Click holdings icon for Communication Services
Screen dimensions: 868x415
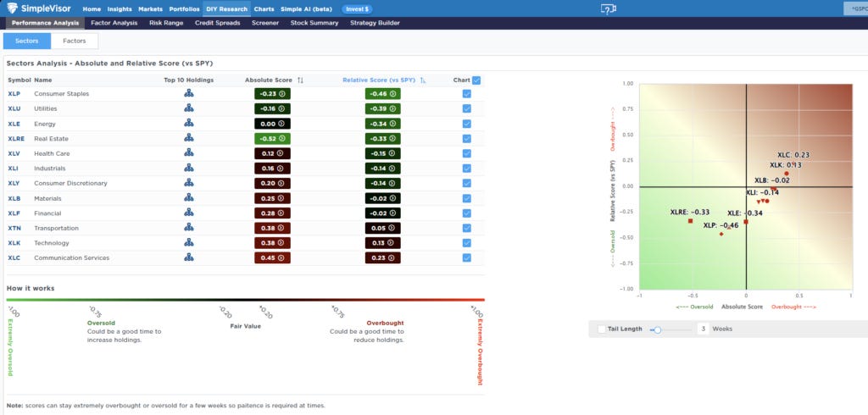tap(189, 257)
